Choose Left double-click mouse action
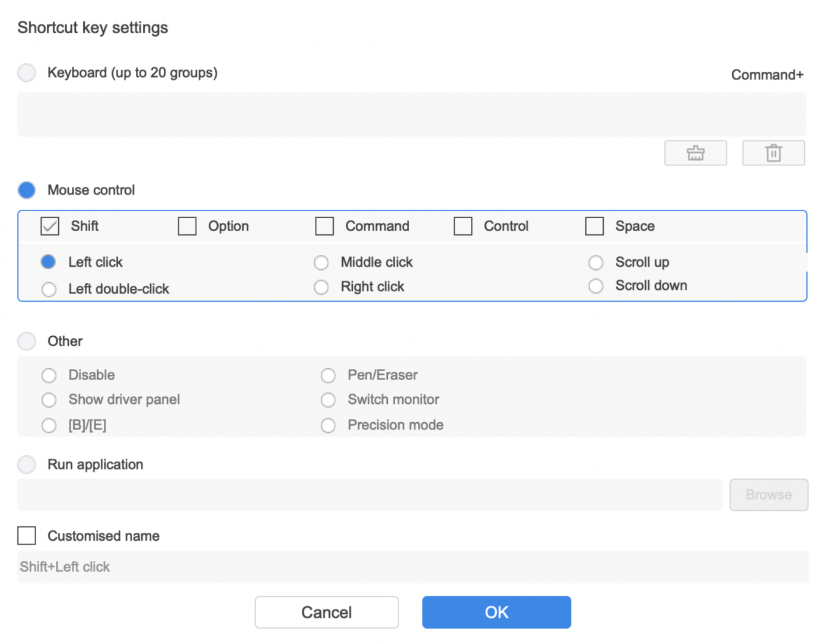 pyautogui.click(x=49, y=289)
